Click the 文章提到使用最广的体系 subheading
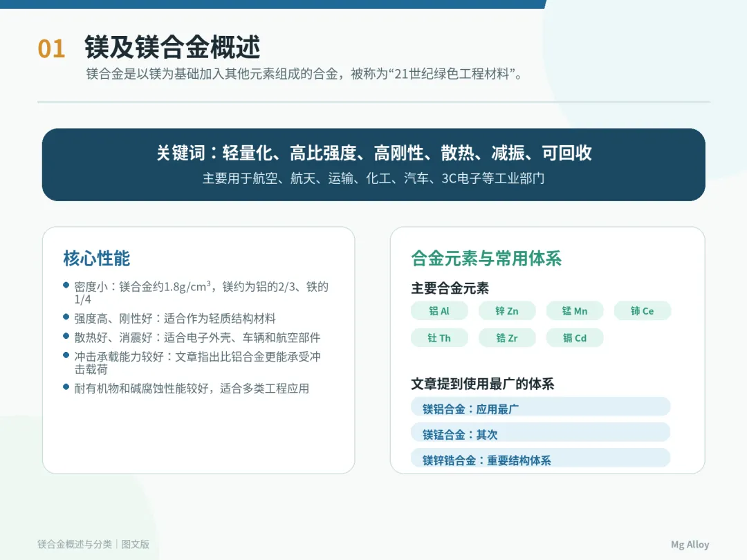The height and width of the screenshot is (560, 747). pos(483,383)
